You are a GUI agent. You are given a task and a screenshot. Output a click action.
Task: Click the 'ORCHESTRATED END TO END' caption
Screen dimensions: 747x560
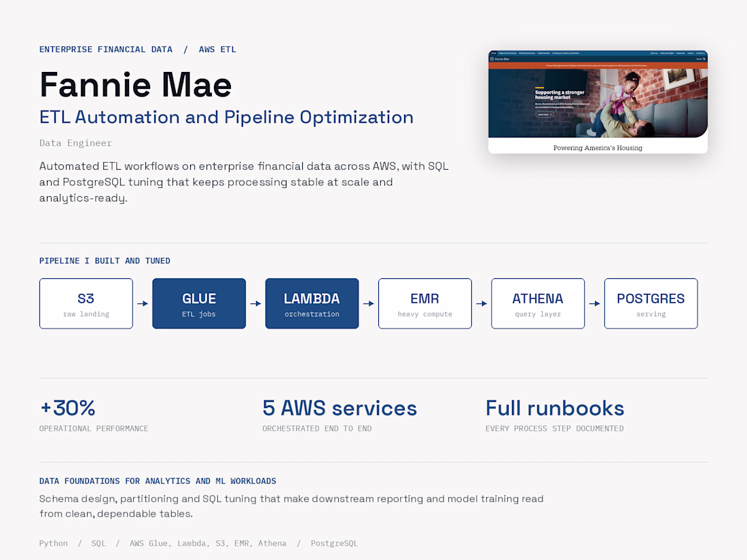click(x=317, y=428)
